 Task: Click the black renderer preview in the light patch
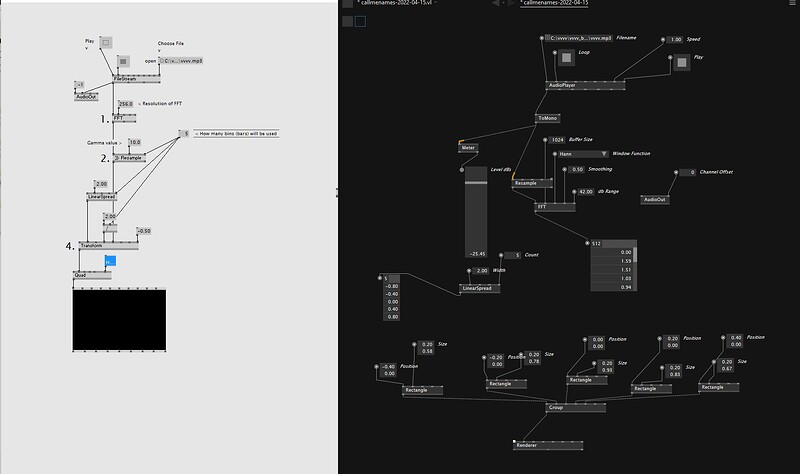(119, 320)
